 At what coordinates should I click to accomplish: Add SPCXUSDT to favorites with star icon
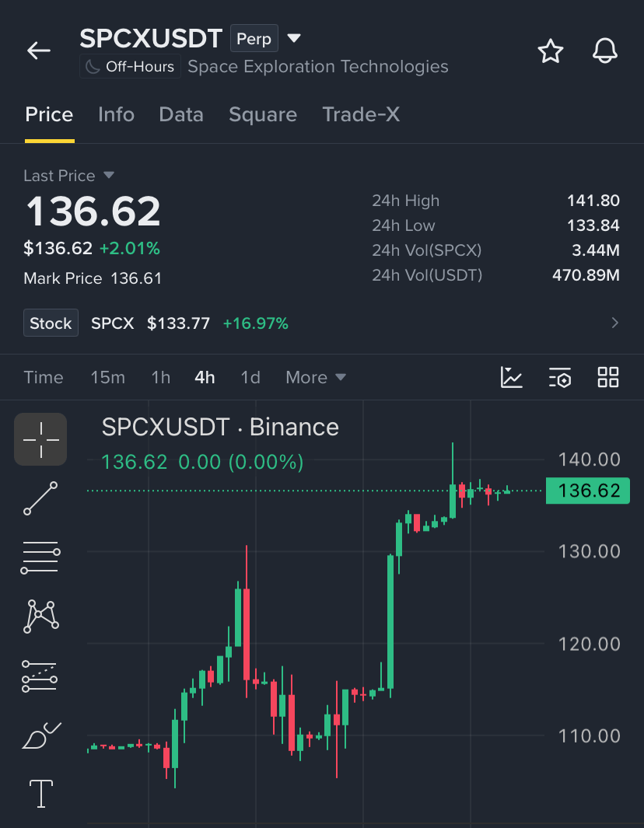(551, 51)
